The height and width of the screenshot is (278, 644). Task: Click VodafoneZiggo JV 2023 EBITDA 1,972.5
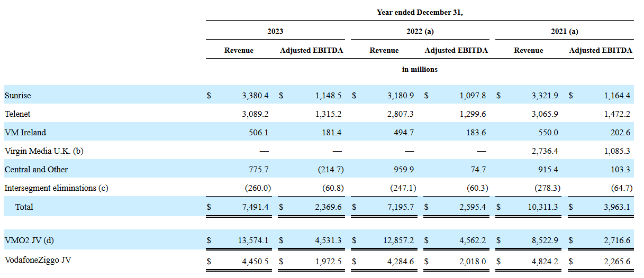328,261
